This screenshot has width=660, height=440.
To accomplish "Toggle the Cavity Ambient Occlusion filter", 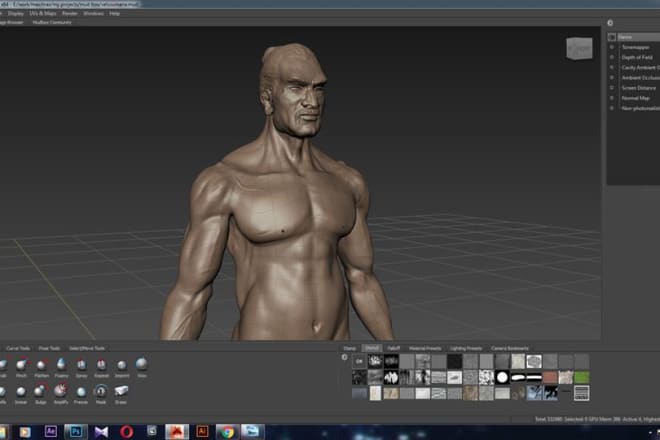I will click(612, 67).
